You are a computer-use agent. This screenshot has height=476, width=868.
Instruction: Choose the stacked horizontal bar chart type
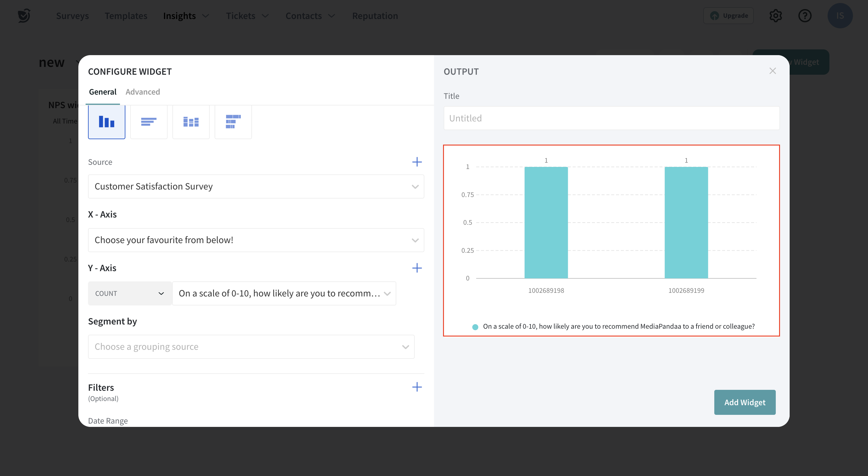pyautogui.click(x=233, y=122)
